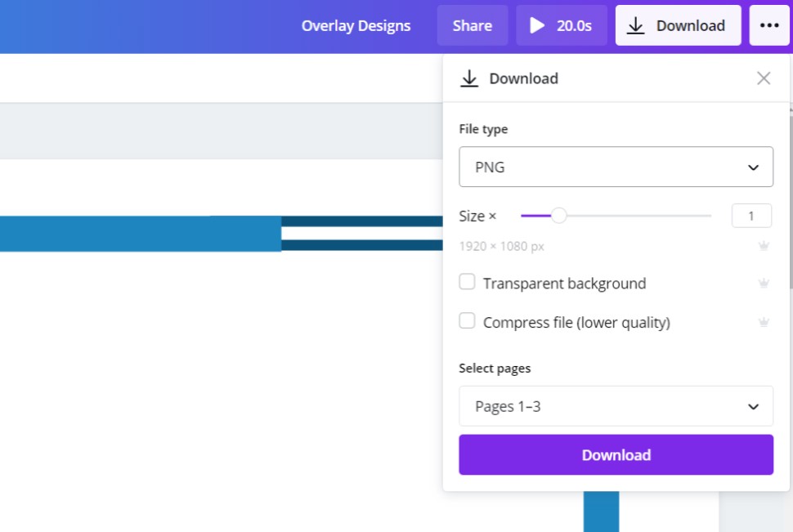Tick the Compress file (lower quality) checkbox
Image resolution: width=793 pixels, height=532 pixels.
[x=467, y=321]
